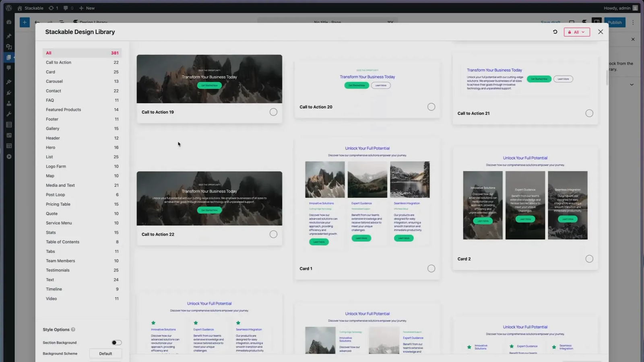Click the WordPress sidebar Plugins icon
This screenshot has width=644, height=362.
click(x=9, y=93)
